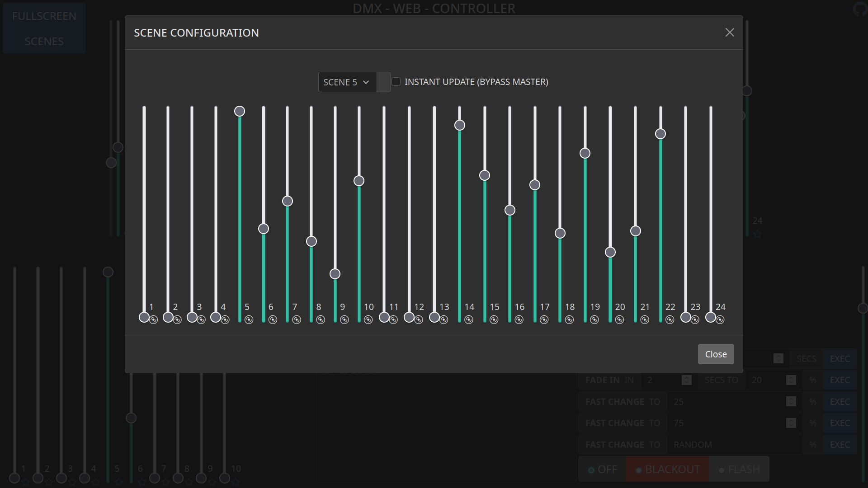868x488 pixels.
Task: Enable Instant Update (Bypass Master) checkbox
Action: [396, 82]
